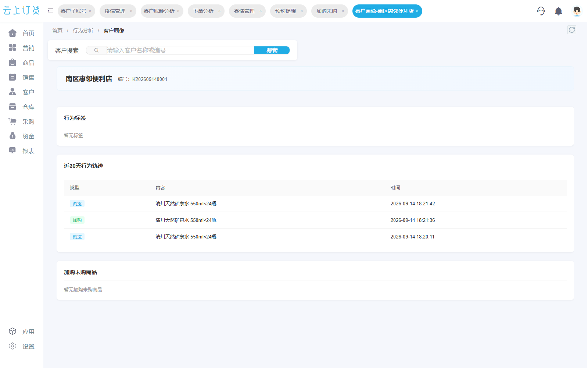Close the 客情管理 tab
588x368 pixels.
point(261,11)
